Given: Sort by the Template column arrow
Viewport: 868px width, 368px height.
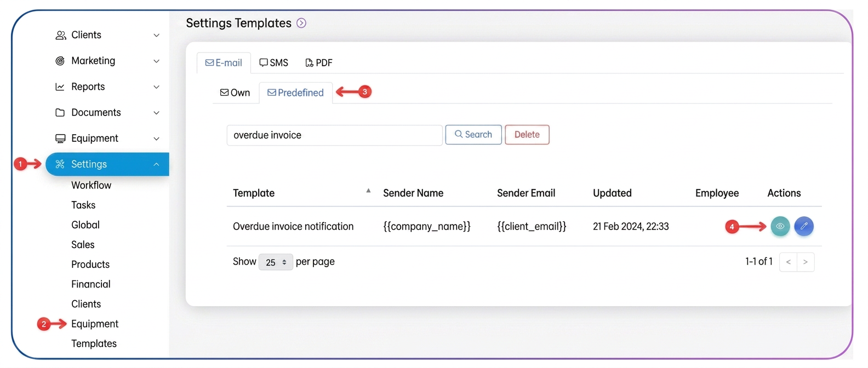Looking at the screenshot, I should 368,191.
